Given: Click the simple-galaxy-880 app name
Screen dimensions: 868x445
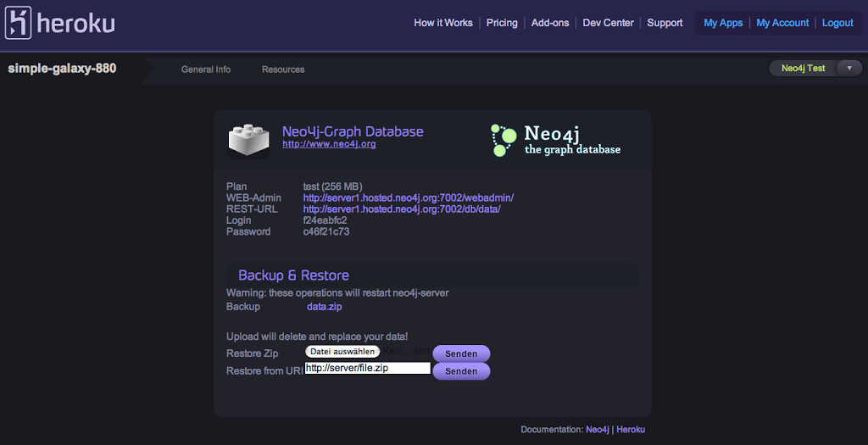Looking at the screenshot, I should point(62,69).
